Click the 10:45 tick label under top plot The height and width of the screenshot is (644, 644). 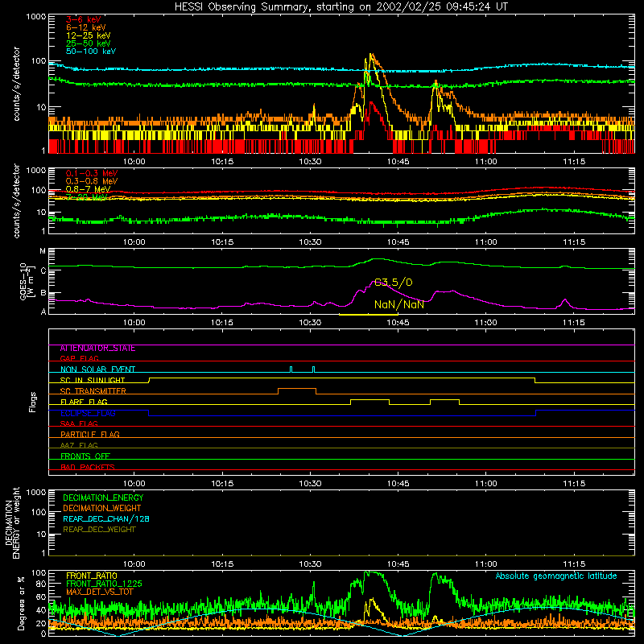[398, 162]
